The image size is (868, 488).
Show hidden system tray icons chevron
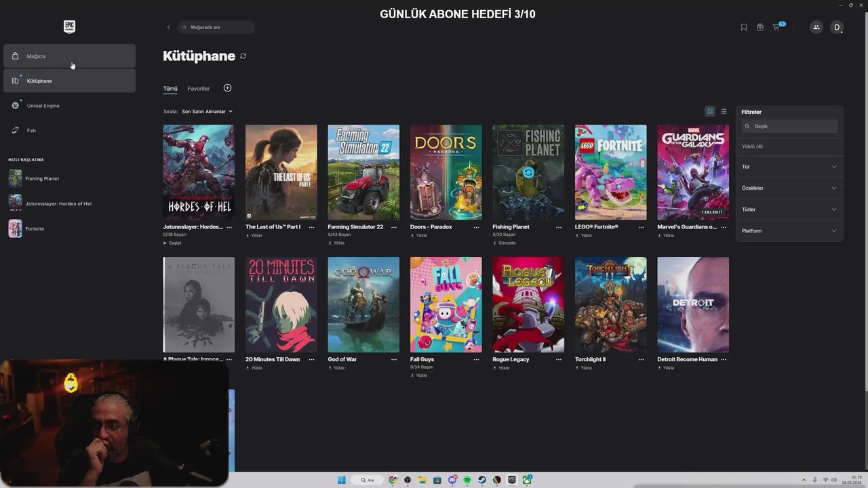coord(804,480)
